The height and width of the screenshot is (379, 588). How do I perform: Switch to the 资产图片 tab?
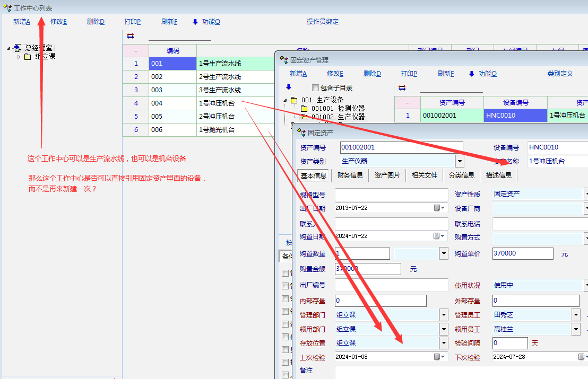click(387, 175)
